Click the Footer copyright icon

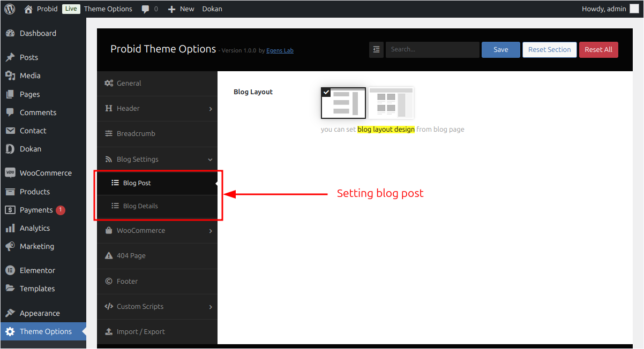[109, 281]
